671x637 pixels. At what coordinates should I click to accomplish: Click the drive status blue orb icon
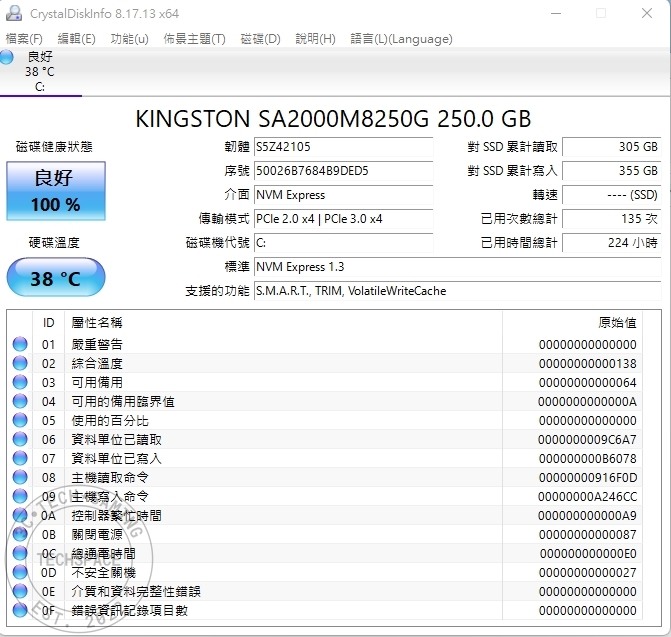7,57
